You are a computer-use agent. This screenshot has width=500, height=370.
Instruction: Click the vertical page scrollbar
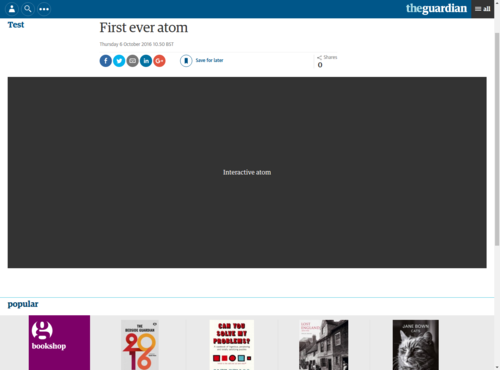497,140
